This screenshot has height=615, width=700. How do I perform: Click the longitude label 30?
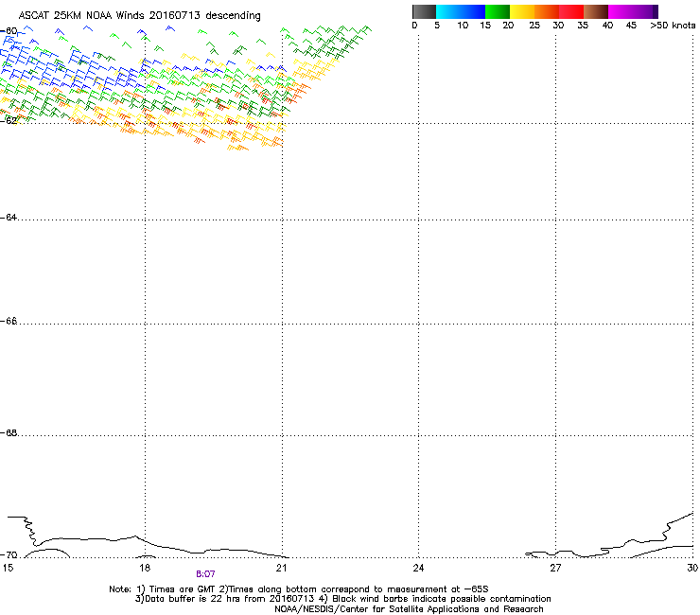(692, 568)
